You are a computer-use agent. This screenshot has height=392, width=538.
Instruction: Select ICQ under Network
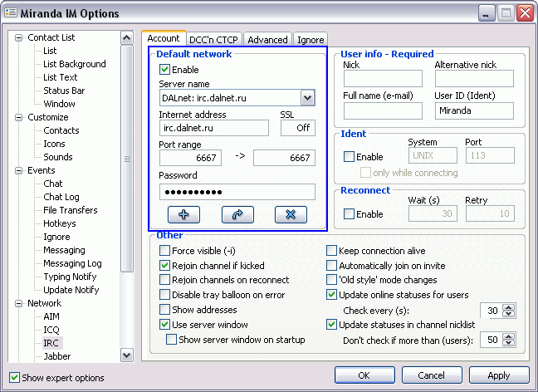(51, 330)
